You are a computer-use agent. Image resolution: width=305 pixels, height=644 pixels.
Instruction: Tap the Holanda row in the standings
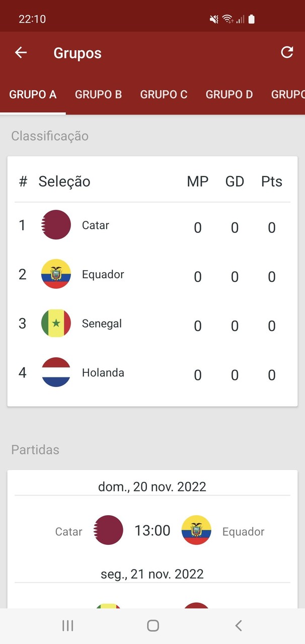coord(151,372)
